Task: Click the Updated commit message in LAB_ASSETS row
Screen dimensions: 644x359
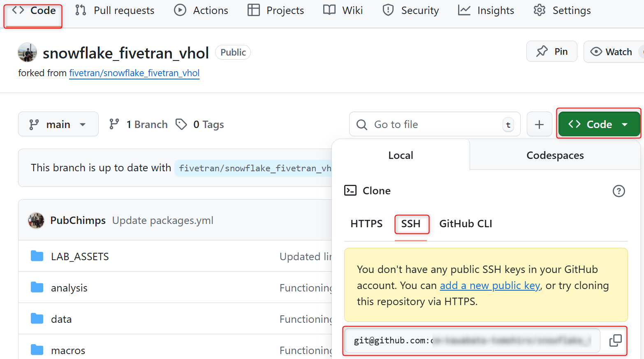Action: coord(306,256)
